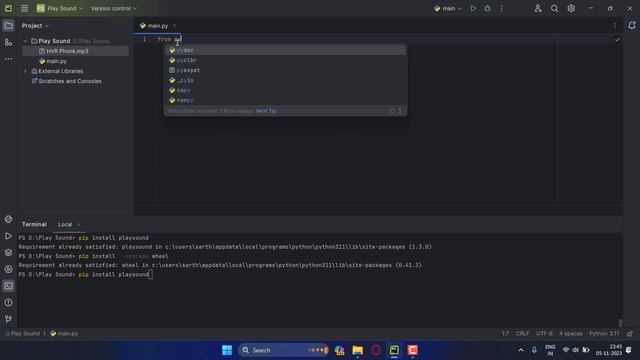Select HVR Phonk.mp3 in project tree
Screen dimensions: 640x360
75,51
